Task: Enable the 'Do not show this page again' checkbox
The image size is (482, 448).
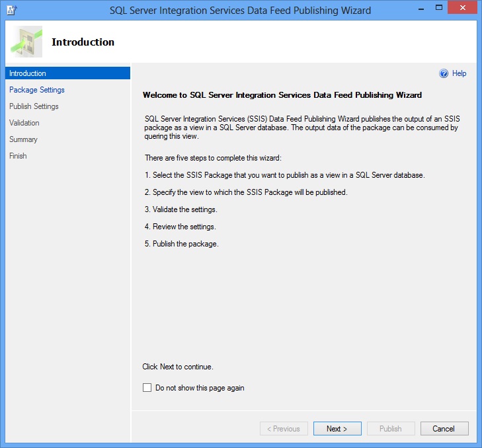Action: click(147, 388)
